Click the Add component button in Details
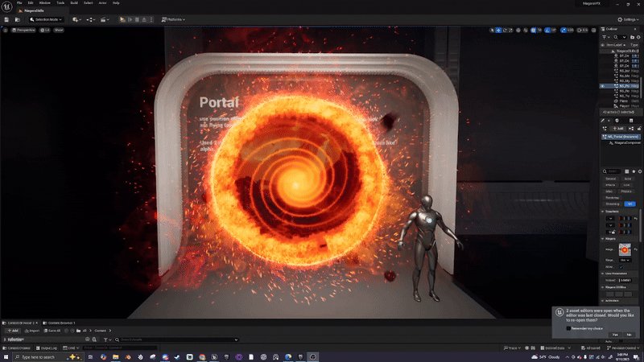Screen dimensions: 644x362 click(618, 129)
